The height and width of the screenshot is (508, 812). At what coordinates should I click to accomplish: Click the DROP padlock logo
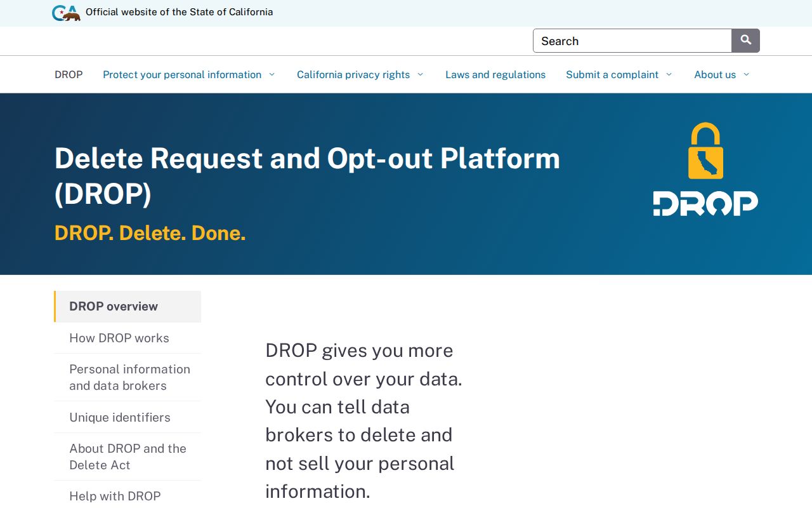[x=705, y=169]
